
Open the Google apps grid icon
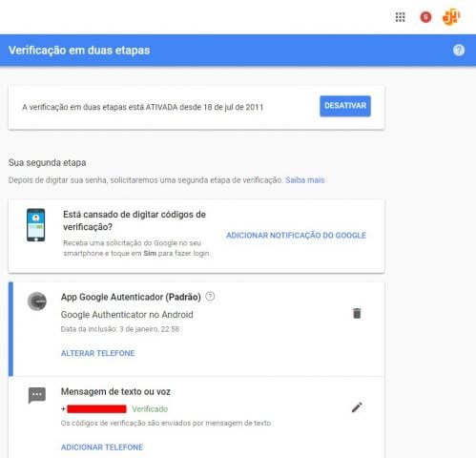(400, 17)
